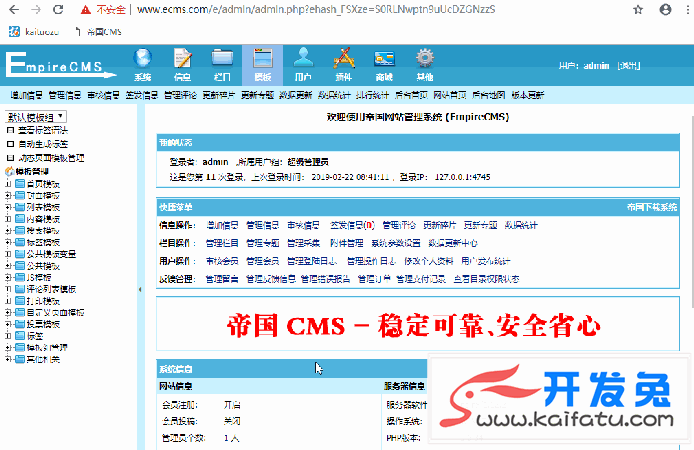This screenshot has height=450, width=694.
Task: Open the 系统 globe icon menu
Action: tap(143, 65)
